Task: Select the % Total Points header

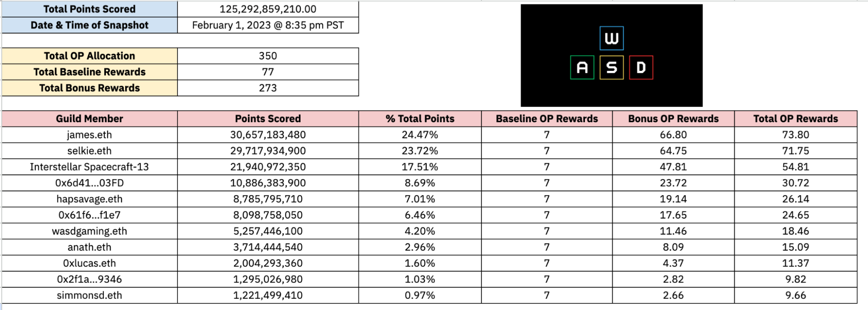Action: click(x=420, y=119)
